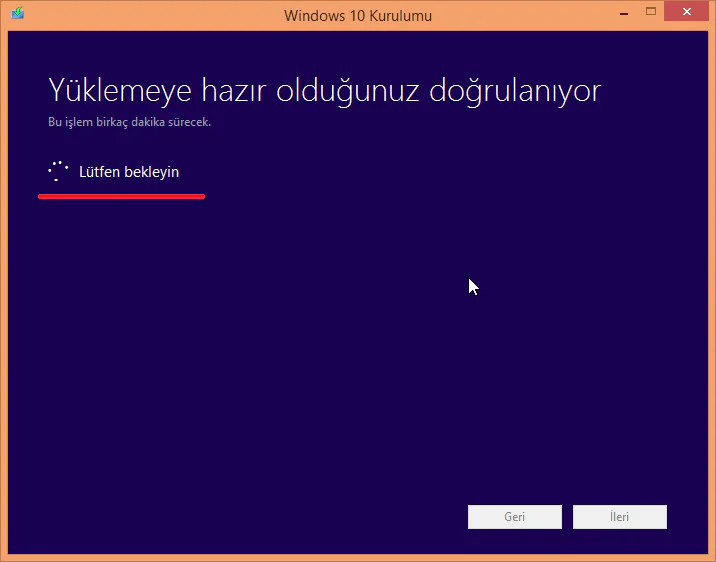Click the Geri back button

(515, 516)
